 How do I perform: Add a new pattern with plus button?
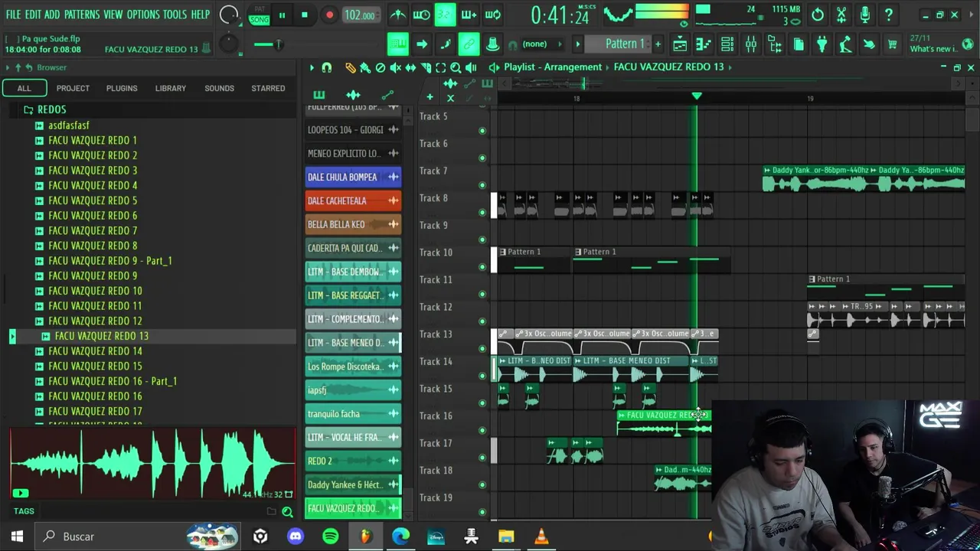coord(658,44)
